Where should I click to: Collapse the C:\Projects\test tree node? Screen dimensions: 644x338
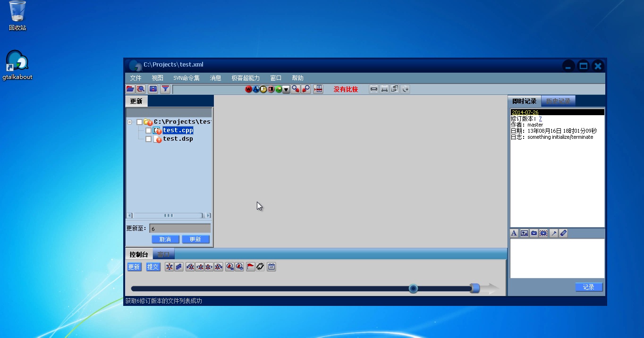click(x=130, y=122)
